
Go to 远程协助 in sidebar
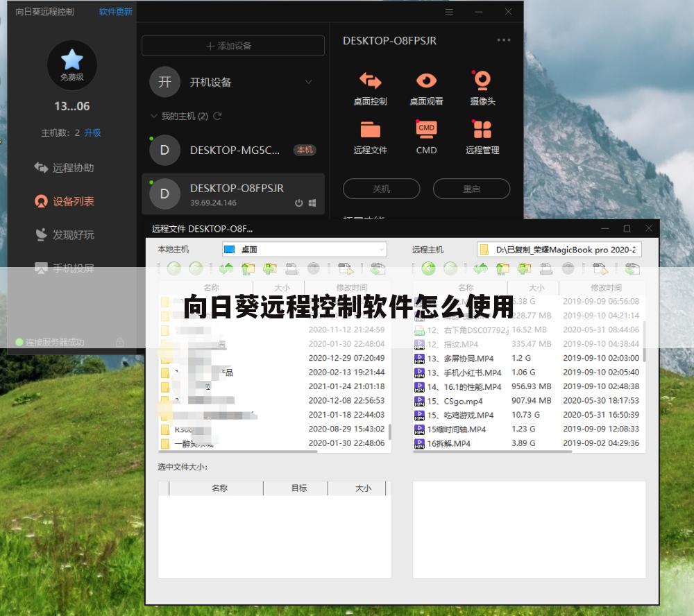point(64,168)
